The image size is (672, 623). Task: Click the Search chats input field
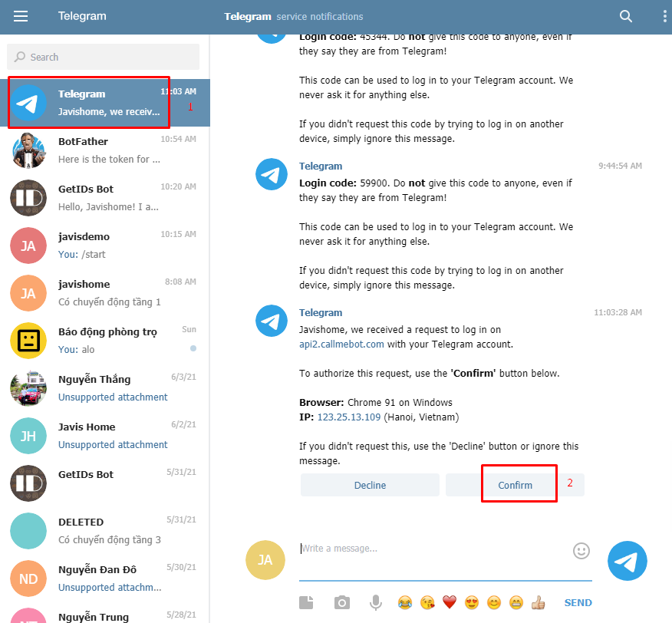[x=103, y=57]
